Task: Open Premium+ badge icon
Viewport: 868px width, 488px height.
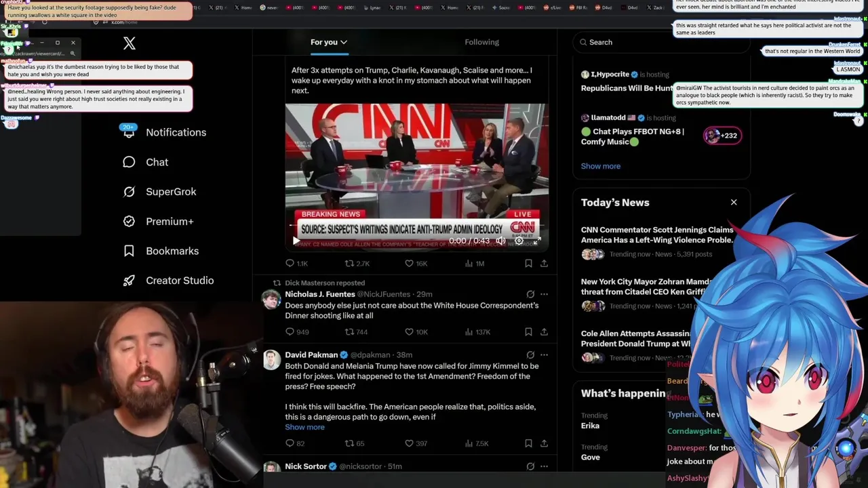Action: (x=129, y=221)
